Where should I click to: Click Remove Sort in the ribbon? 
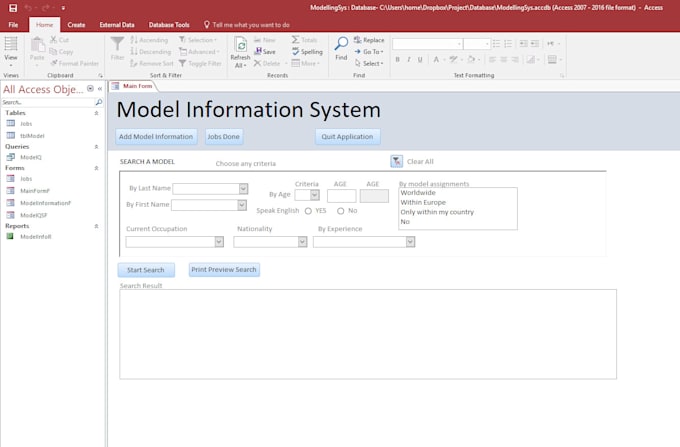pos(152,63)
